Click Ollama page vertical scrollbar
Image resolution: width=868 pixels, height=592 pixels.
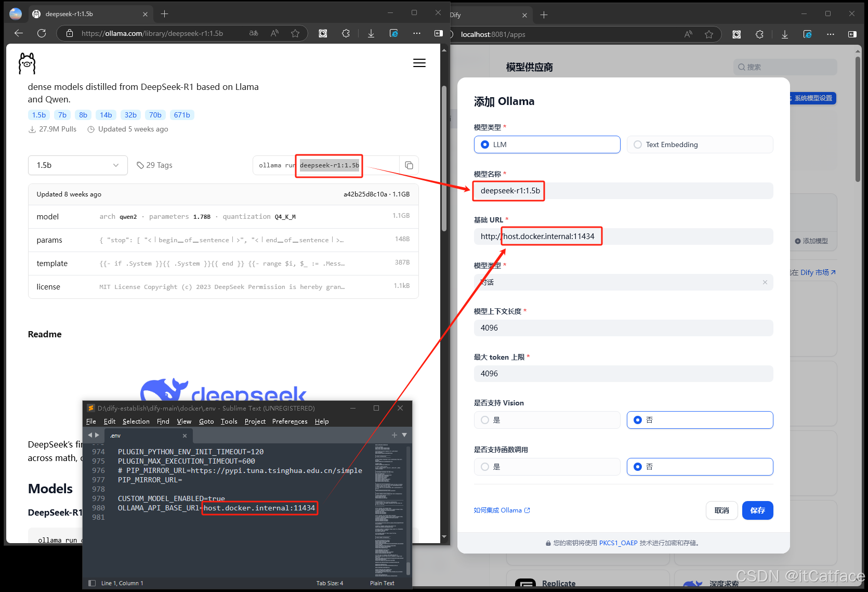tap(444, 158)
